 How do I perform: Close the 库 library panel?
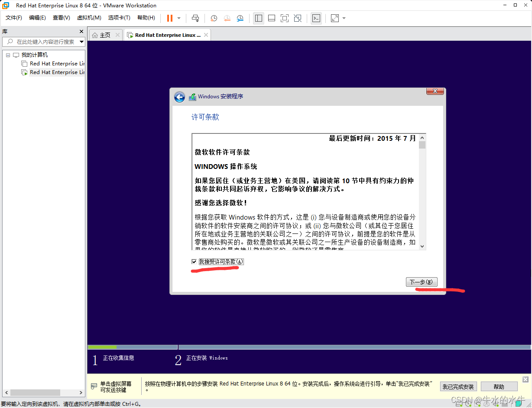[81, 32]
